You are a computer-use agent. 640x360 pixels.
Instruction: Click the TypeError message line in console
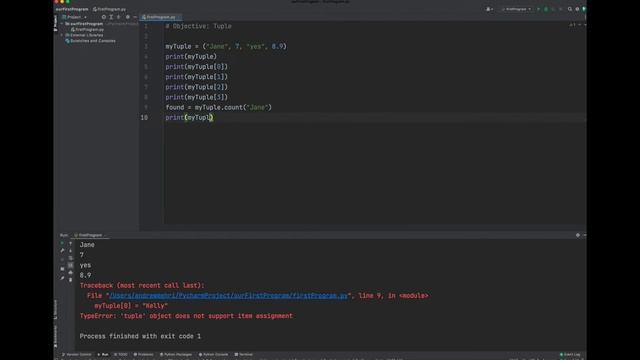[186, 316]
